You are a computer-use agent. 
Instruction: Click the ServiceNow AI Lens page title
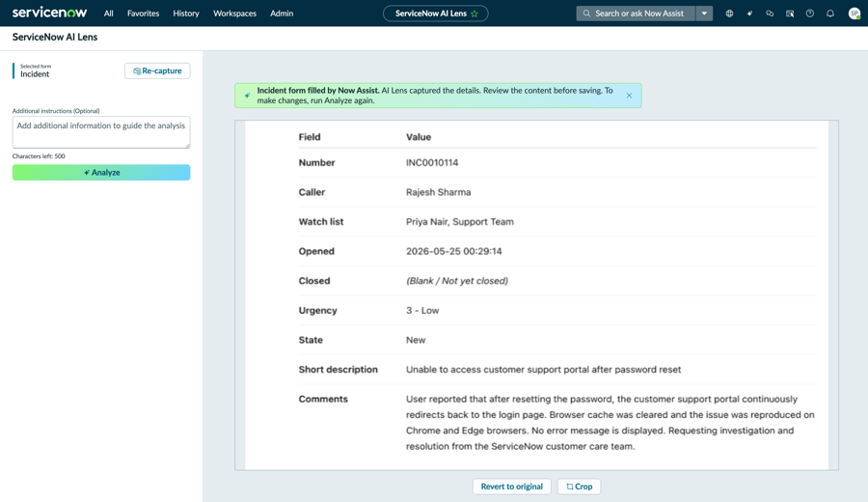pos(55,37)
